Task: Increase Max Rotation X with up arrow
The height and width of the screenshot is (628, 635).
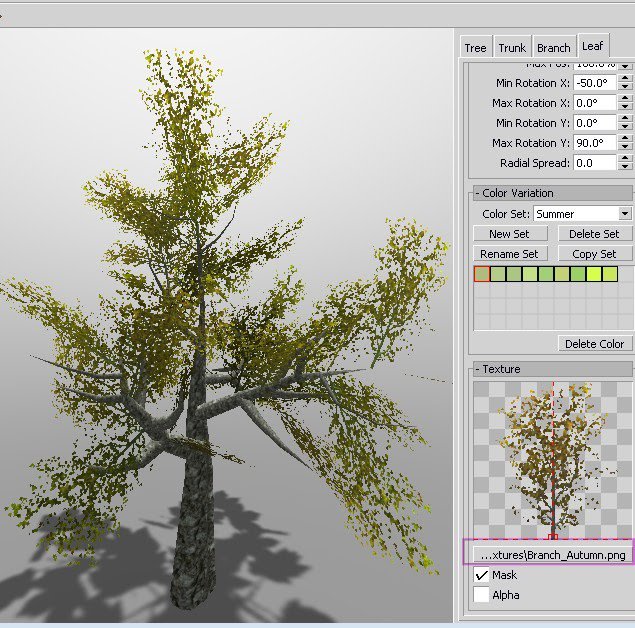Action: coord(626,98)
